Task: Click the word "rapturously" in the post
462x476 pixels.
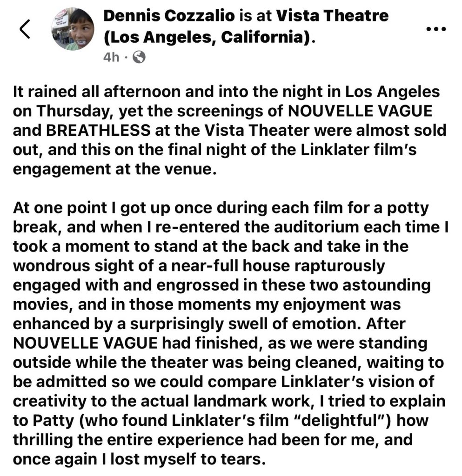Action: [329, 266]
